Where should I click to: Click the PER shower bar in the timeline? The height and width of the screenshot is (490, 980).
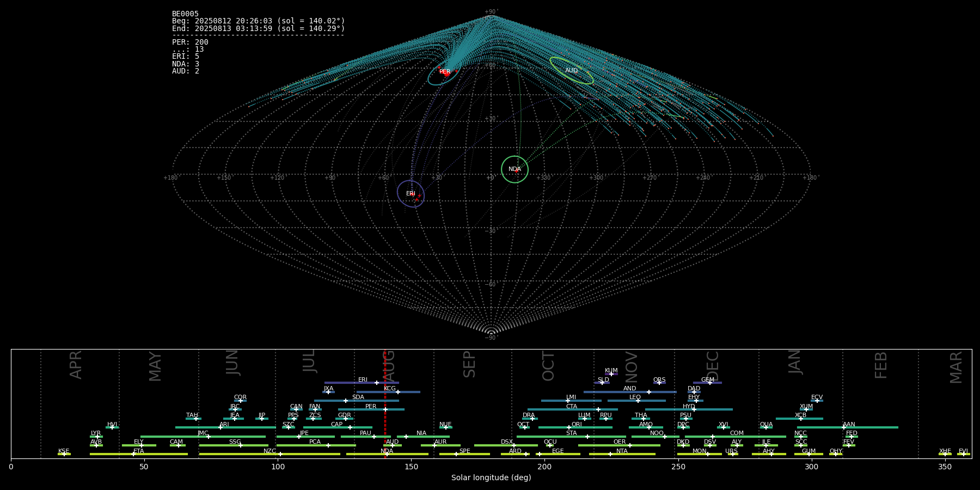tap(371, 409)
